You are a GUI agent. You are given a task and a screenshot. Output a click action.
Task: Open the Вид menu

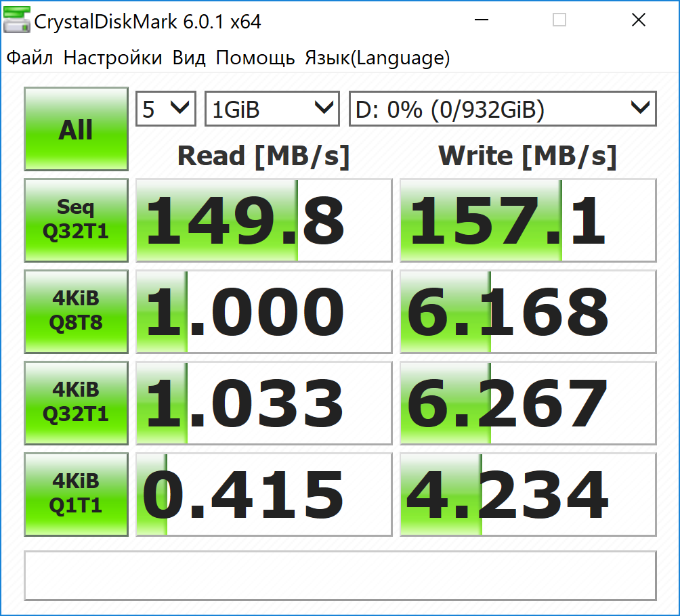click(x=189, y=58)
